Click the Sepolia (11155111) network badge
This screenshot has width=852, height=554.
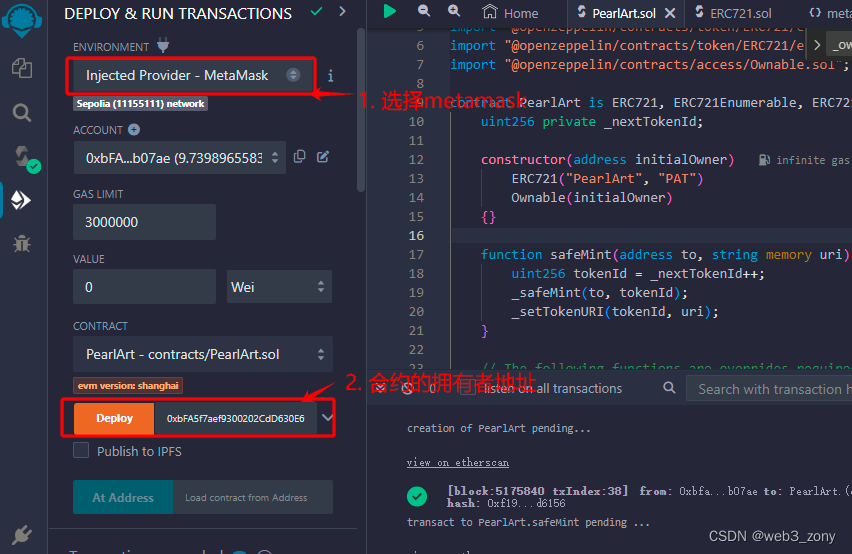click(140, 104)
